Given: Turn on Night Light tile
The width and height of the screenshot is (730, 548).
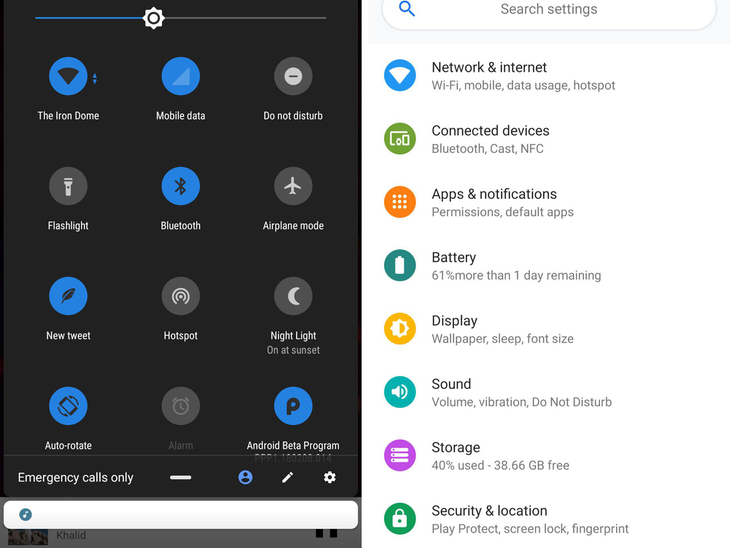Looking at the screenshot, I should (x=293, y=296).
